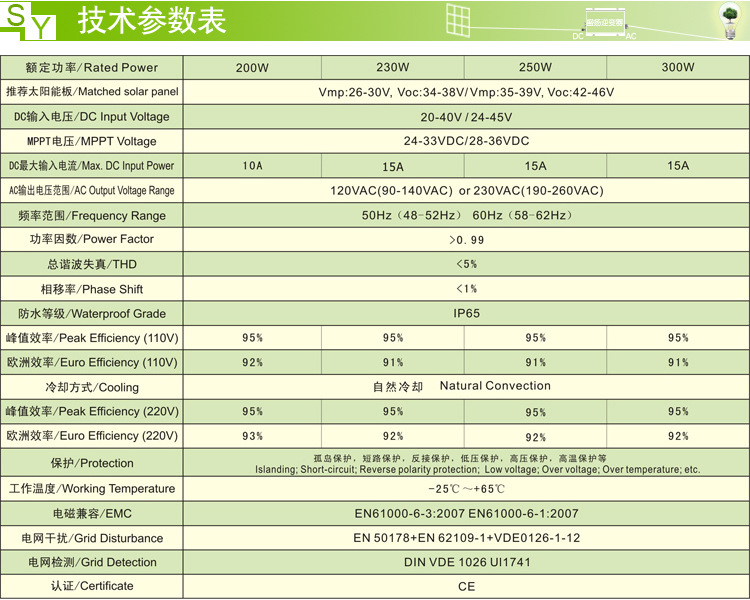Click the EN61000-6-3:2007 EMC value
Screen dimensions: 750x600
coord(466,513)
